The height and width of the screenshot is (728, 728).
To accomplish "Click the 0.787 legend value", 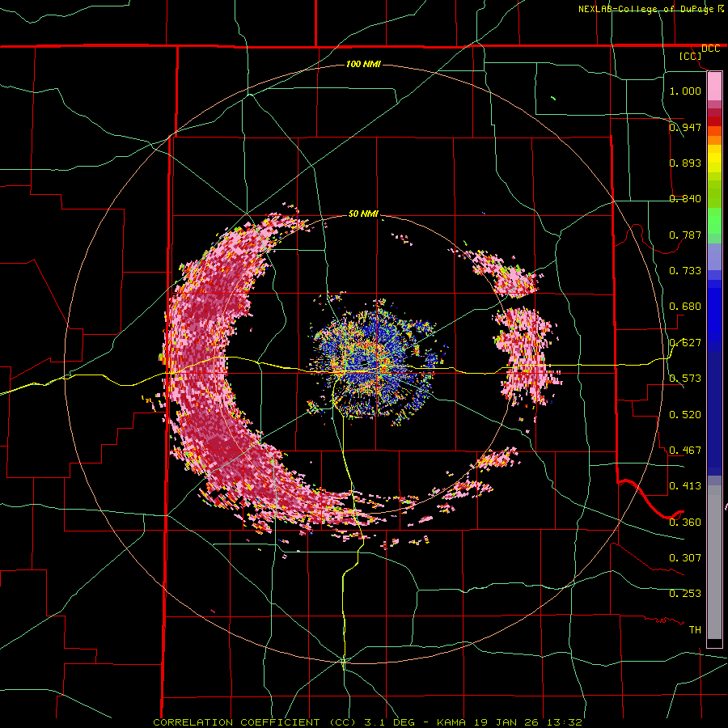I will point(685,235).
